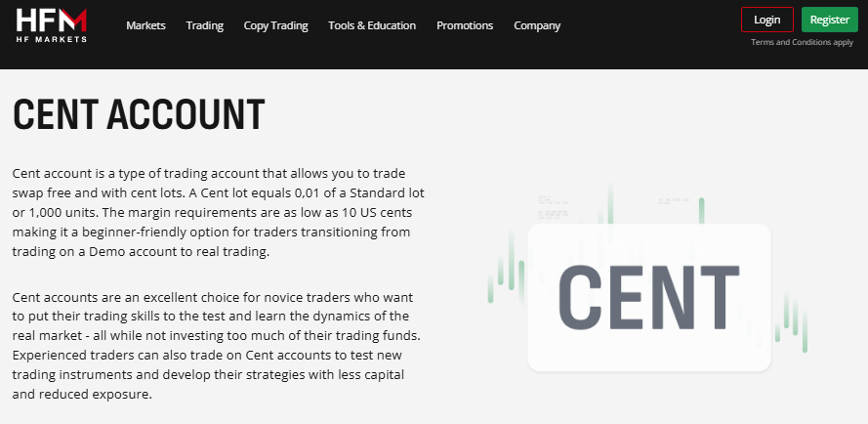Expand the Tools & Education navigation item

[x=372, y=25]
